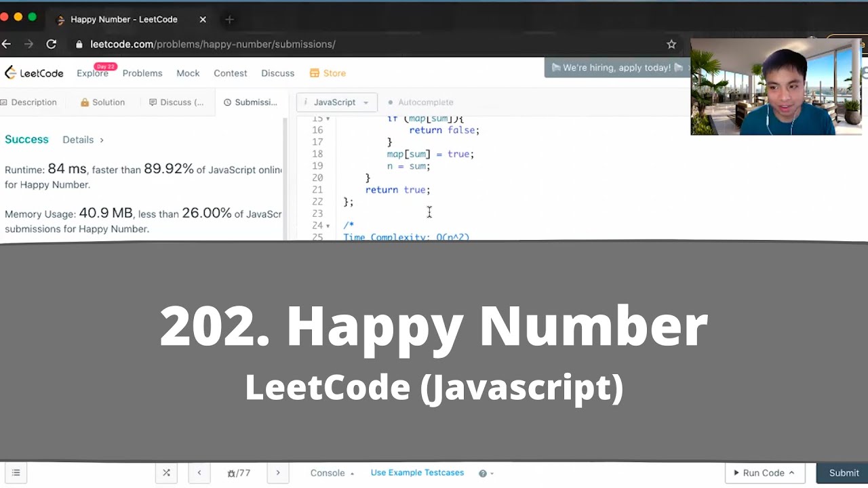This screenshot has width=868, height=488.
Task: Open a new browser tab with plus
Action: point(229,20)
